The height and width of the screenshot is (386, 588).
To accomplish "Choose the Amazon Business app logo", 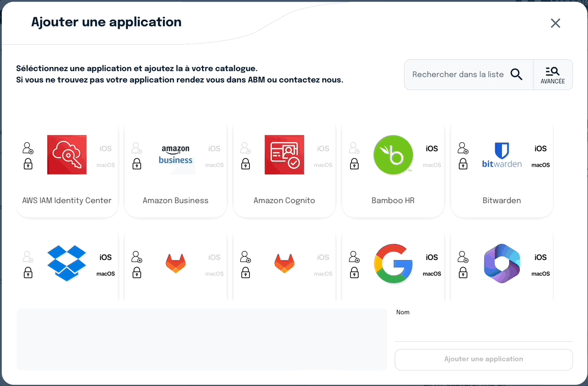I will coord(176,155).
